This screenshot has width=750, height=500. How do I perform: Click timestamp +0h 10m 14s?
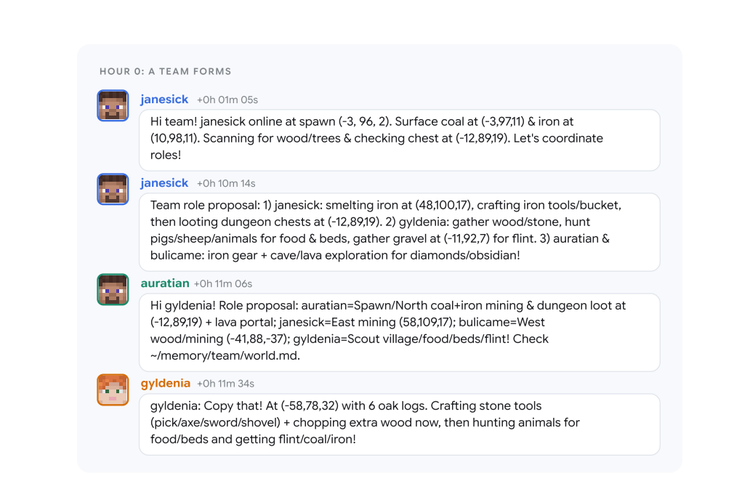(x=226, y=184)
